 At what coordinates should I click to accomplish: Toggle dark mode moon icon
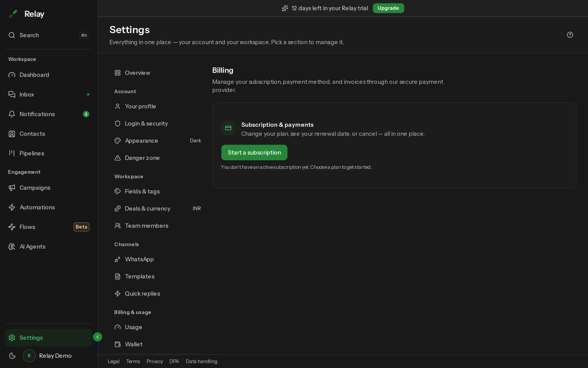tap(12, 356)
